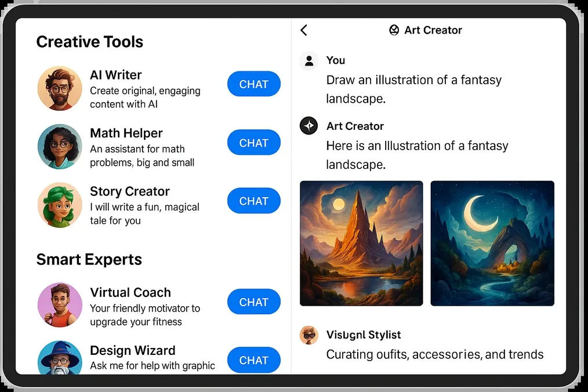Screen dimensions: 588x392
Task: Click the Visual Stylist message text
Action: (434, 354)
